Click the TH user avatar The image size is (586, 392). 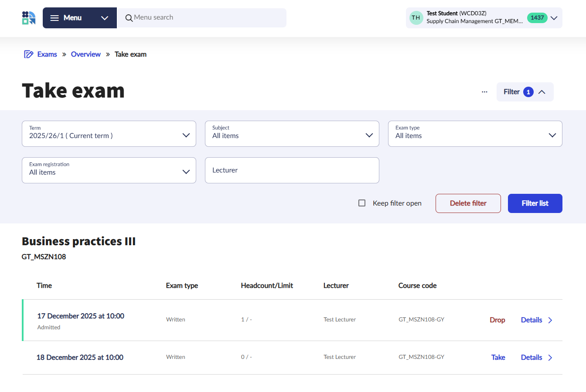[x=416, y=18]
